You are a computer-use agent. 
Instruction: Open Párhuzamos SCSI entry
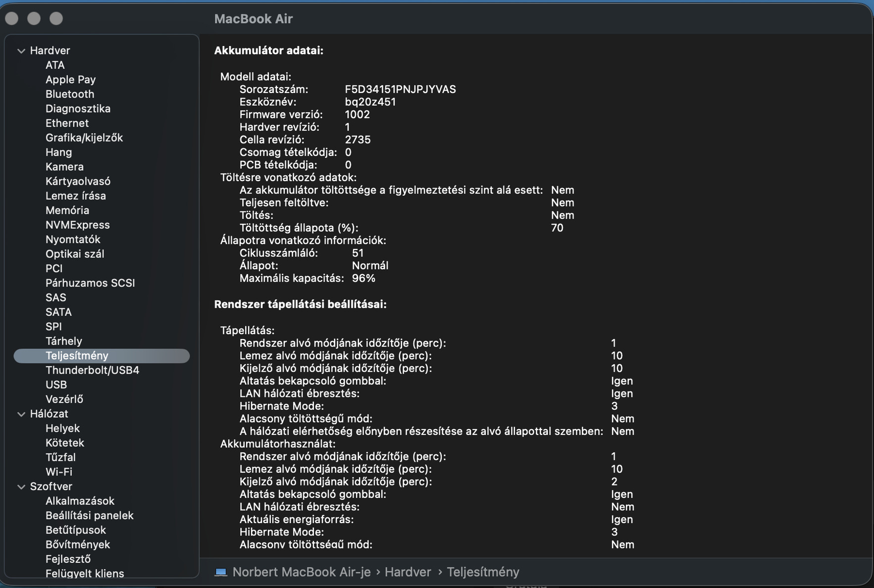pos(90,283)
